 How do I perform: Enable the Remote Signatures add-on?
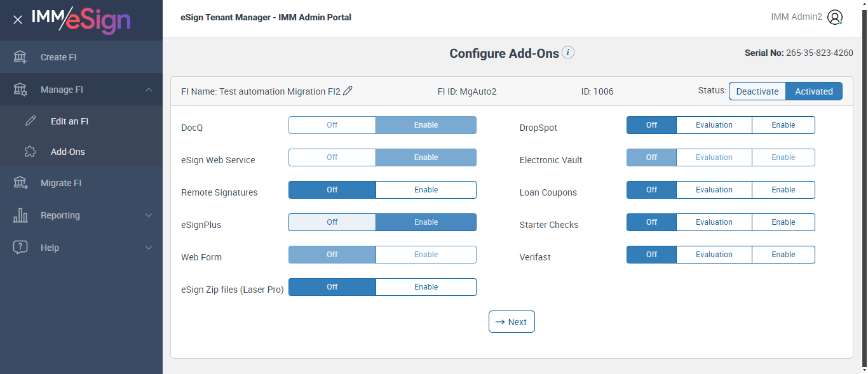(x=426, y=190)
